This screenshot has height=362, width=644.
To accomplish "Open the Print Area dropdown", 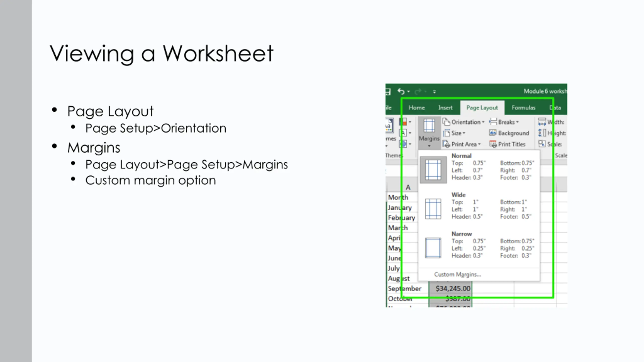I will pos(462,144).
